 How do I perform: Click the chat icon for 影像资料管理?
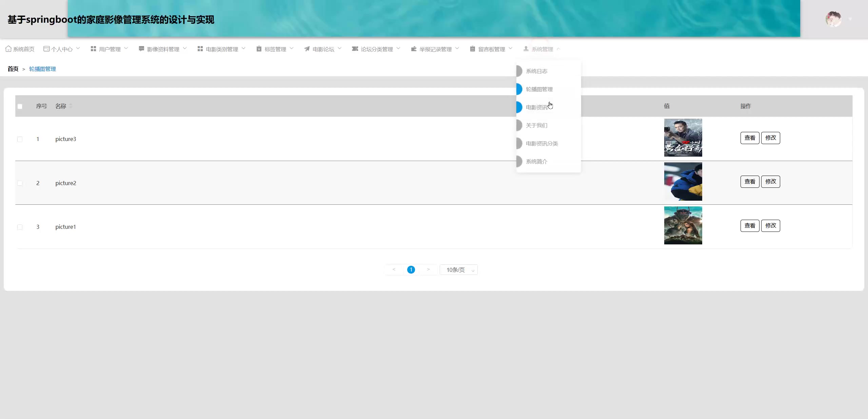click(141, 49)
